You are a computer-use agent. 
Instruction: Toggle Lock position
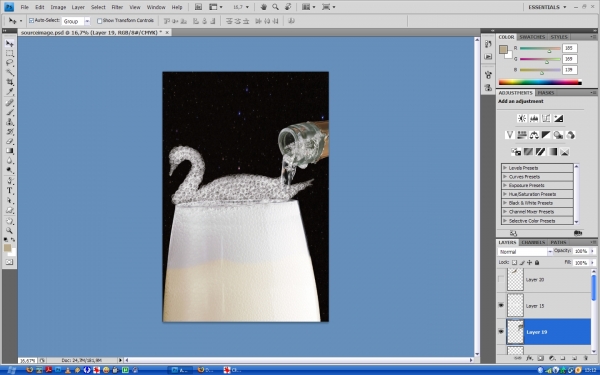click(x=530, y=262)
